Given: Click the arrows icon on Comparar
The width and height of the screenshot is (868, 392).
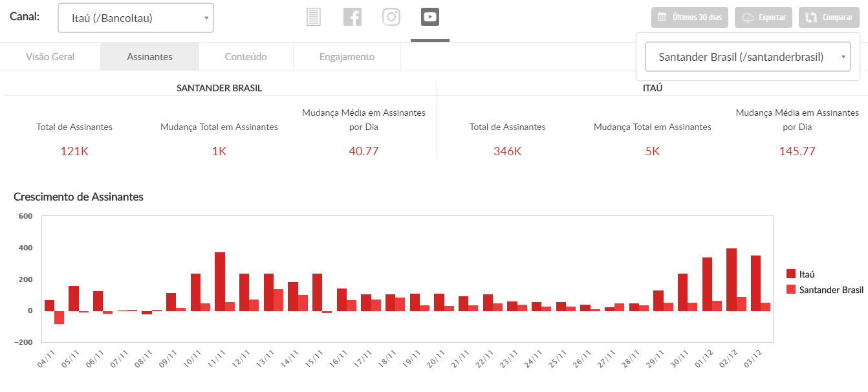Looking at the screenshot, I should click(811, 17).
